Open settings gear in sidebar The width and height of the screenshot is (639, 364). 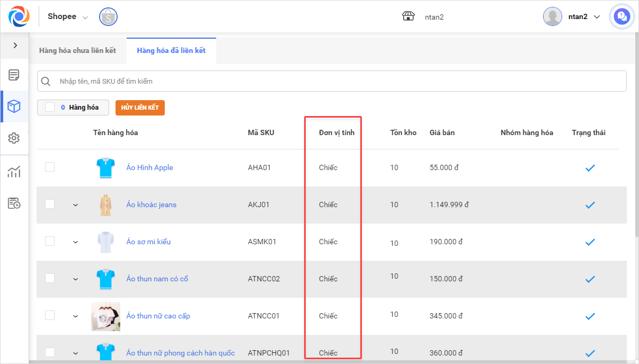pyautogui.click(x=14, y=138)
